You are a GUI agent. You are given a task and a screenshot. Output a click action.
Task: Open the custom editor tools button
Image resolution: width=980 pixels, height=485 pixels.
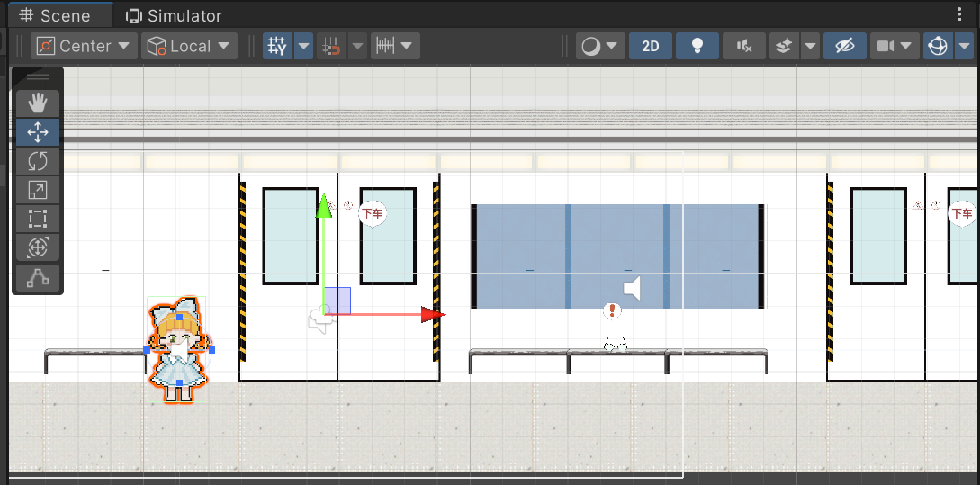click(x=38, y=278)
